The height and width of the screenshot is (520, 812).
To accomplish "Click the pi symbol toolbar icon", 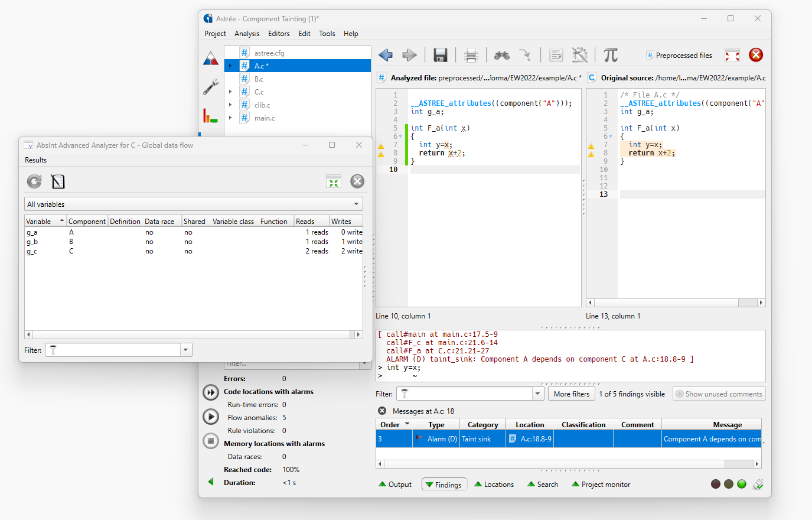I will coord(611,55).
